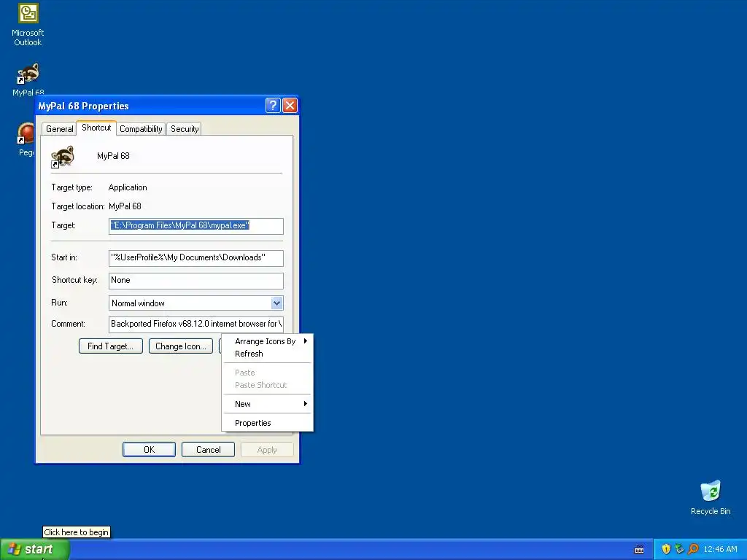Click the Comment label text
This screenshot has height=560, width=747.
point(68,324)
